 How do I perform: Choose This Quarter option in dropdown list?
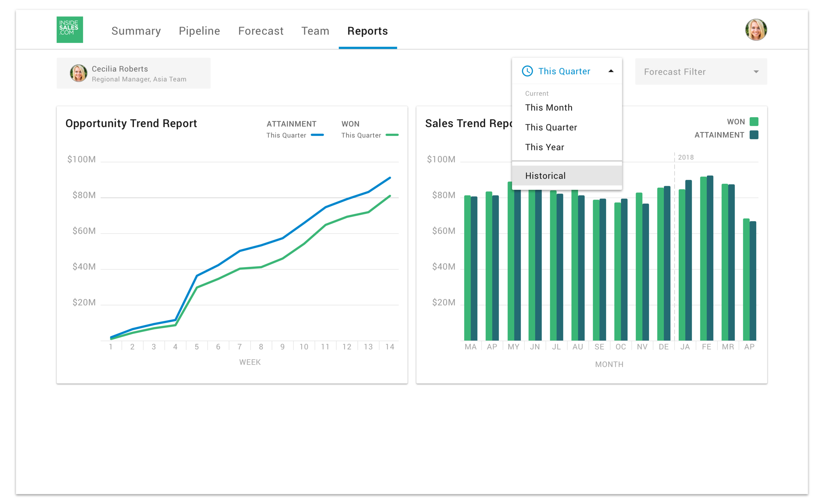click(551, 127)
